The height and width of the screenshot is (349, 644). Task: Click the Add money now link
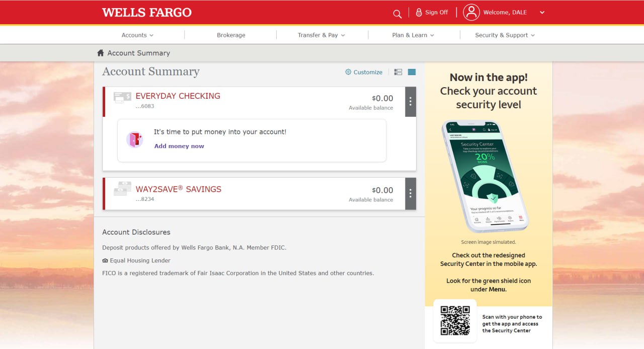179,146
